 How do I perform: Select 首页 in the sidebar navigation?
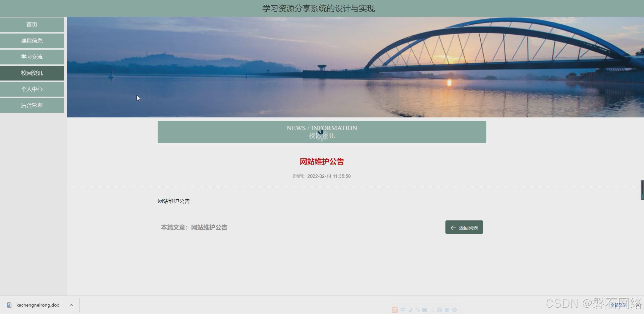[x=32, y=24]
